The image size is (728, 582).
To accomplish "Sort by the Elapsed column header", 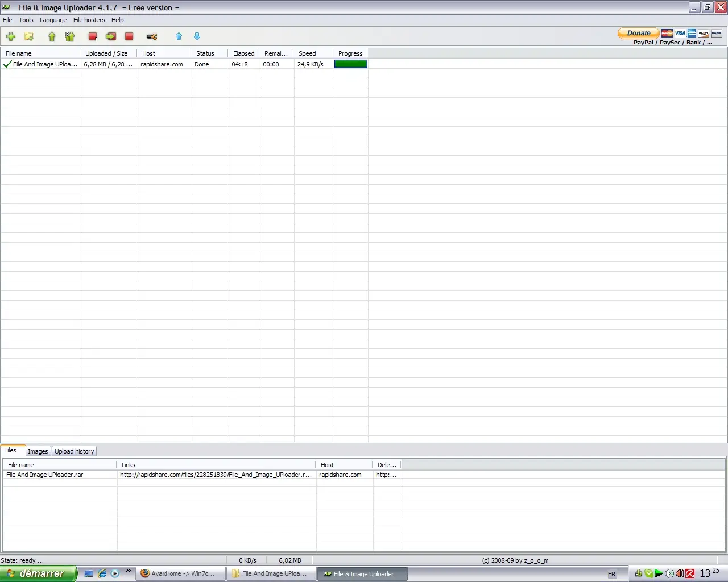I will click(244, 53).
